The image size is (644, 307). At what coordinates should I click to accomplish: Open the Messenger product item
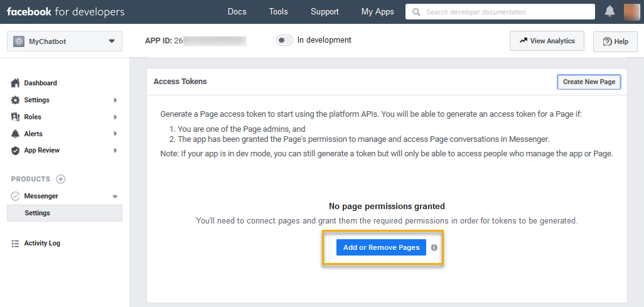41,196
